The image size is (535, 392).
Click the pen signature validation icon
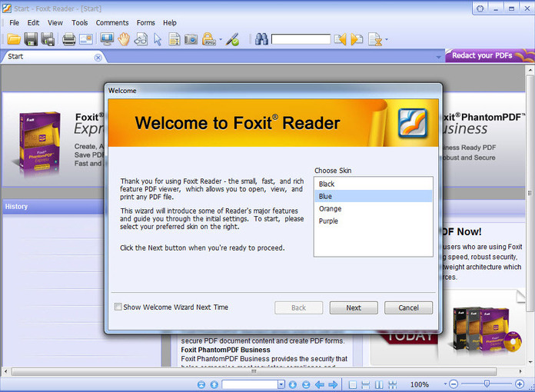[233, 39]
